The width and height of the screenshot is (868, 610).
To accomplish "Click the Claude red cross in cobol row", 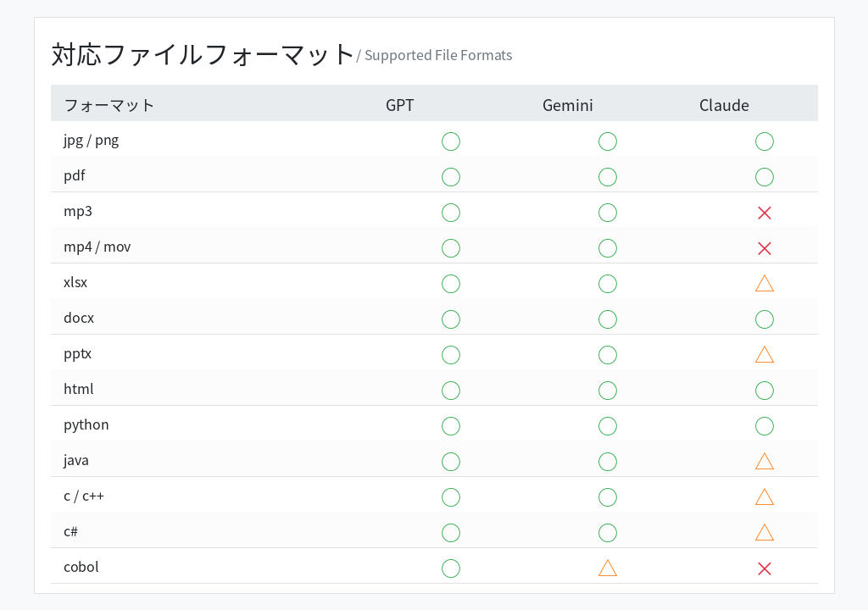I will point(764,568).
